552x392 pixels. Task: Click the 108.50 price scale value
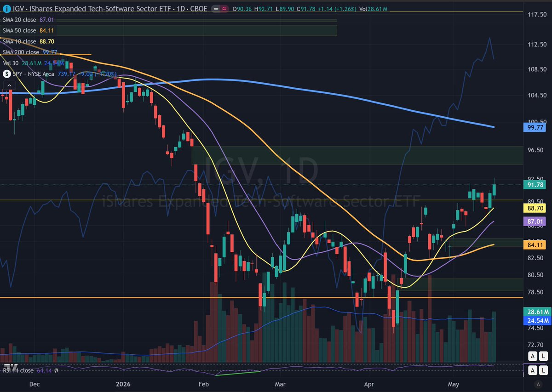536,69
